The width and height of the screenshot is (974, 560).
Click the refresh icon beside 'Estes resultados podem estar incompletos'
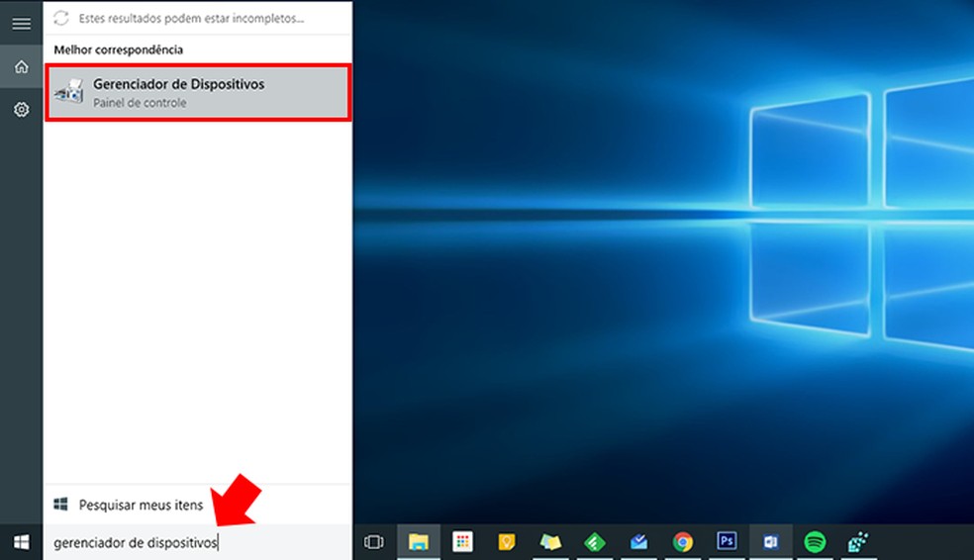pos(61,18)
